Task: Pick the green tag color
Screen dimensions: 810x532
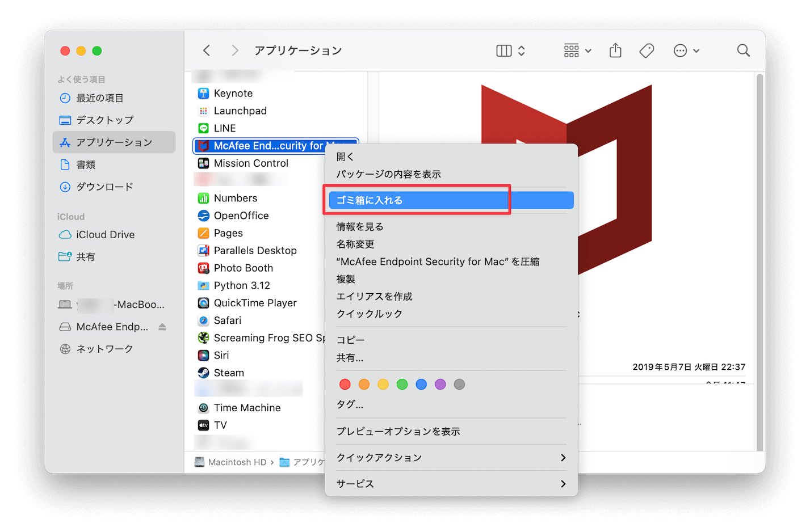Action: pyautogui.click(x=402, y=385)
